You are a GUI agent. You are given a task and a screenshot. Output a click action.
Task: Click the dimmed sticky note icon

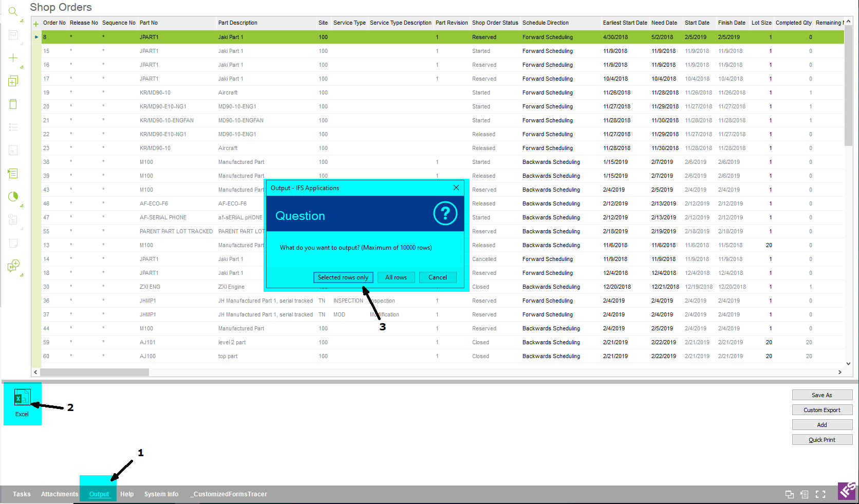(x=13, y=242)
